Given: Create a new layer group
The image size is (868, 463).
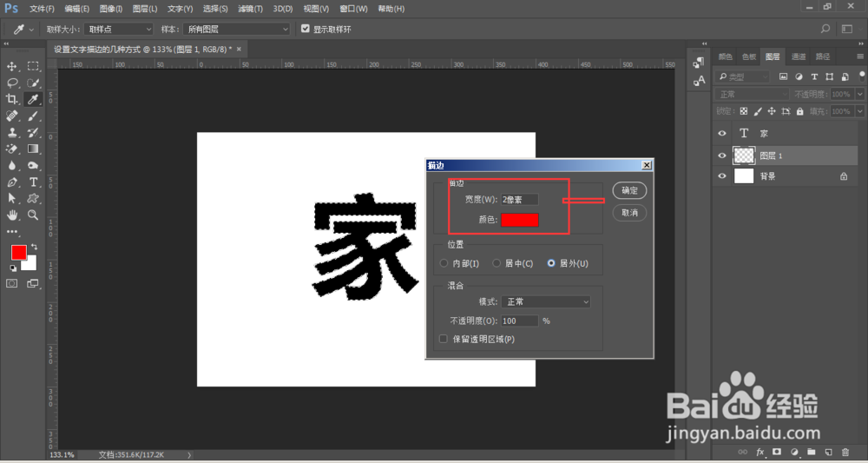Looking at the screenshot, I should click(812, 452).
